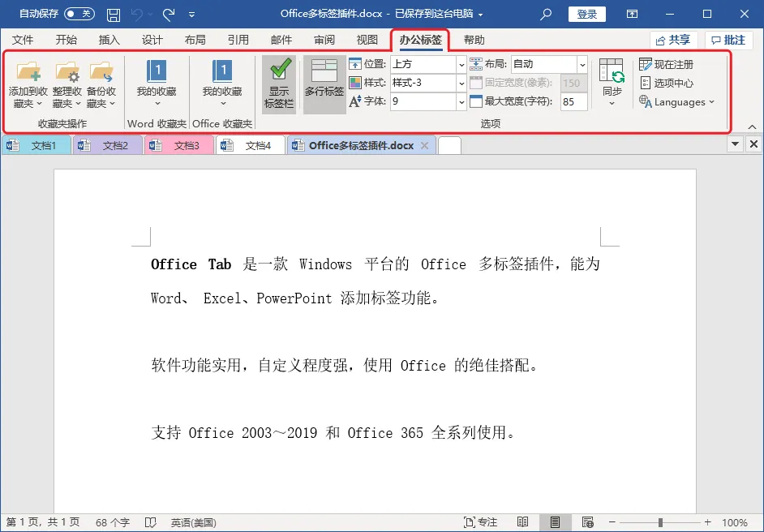The width and height of the screenshot is (764, 532).
Task: Switch to the 审阅 ribbon tab
Action: click(x=324, y=40)
